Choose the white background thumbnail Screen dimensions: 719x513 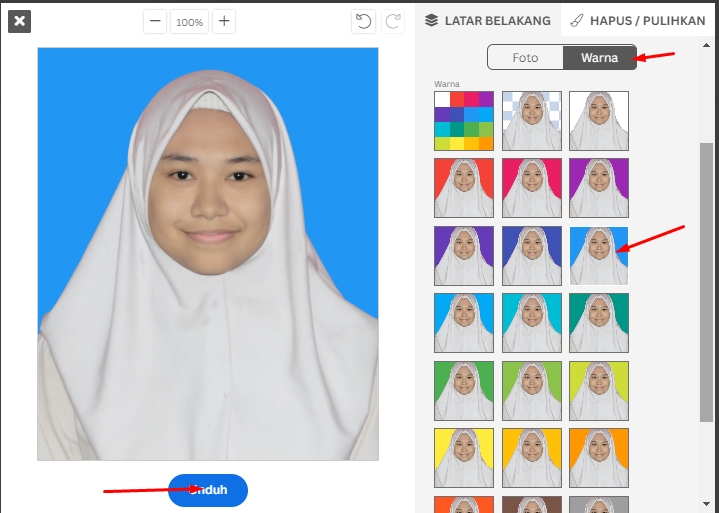click(x=599, y=121)
